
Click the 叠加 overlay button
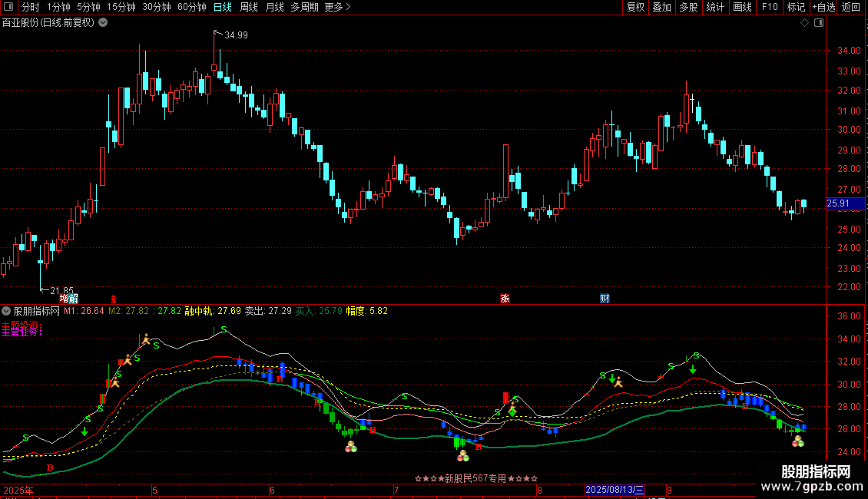661,7
